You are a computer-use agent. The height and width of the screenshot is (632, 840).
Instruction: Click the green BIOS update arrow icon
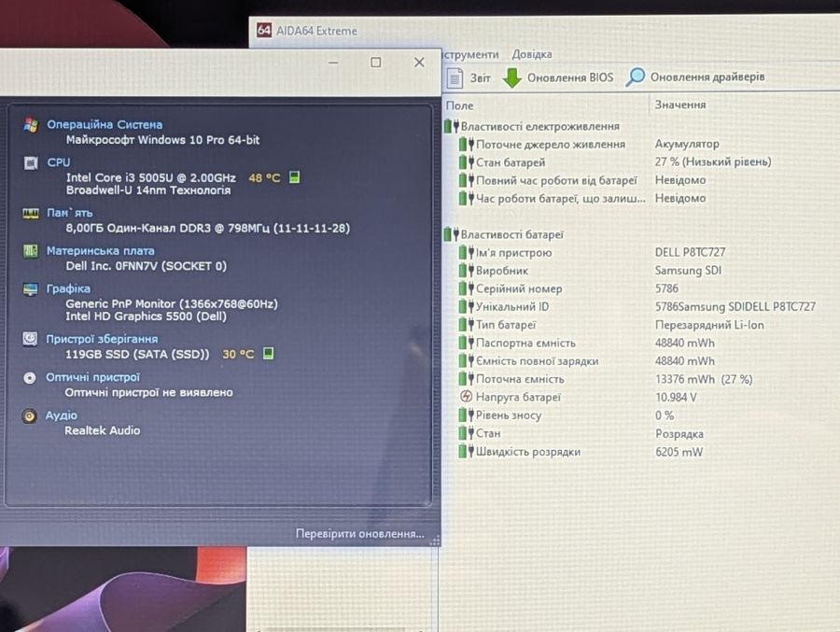coord(512,77)
